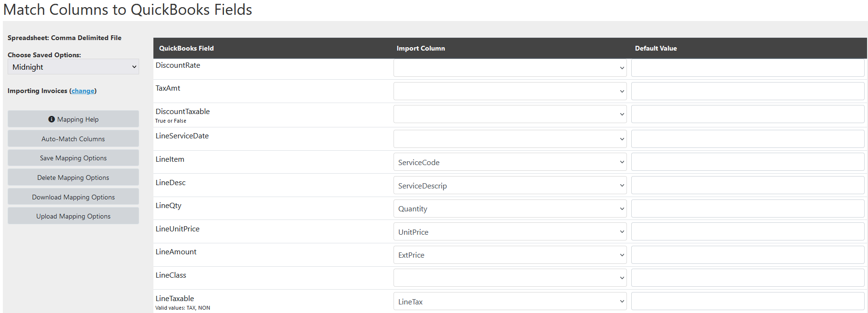868x313 pixels.
Task: Open the DiscountRate import column dropdown
Action: tap(510, 68)
